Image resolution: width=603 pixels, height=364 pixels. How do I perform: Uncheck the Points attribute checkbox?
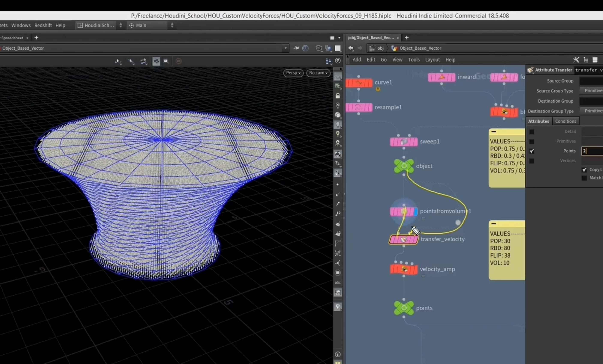pyautogui.click(x=532, y=151)
